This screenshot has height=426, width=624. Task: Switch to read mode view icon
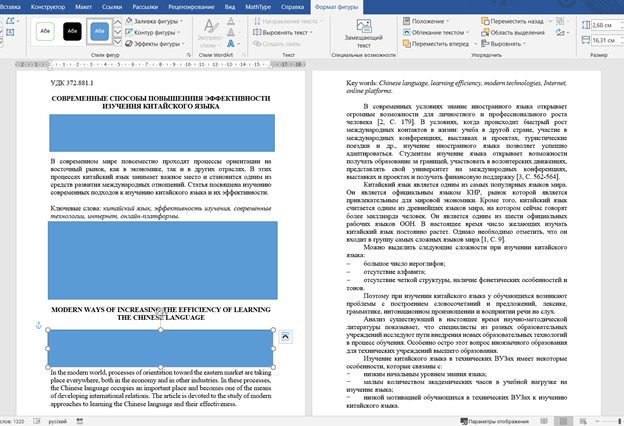coord(544,421)
